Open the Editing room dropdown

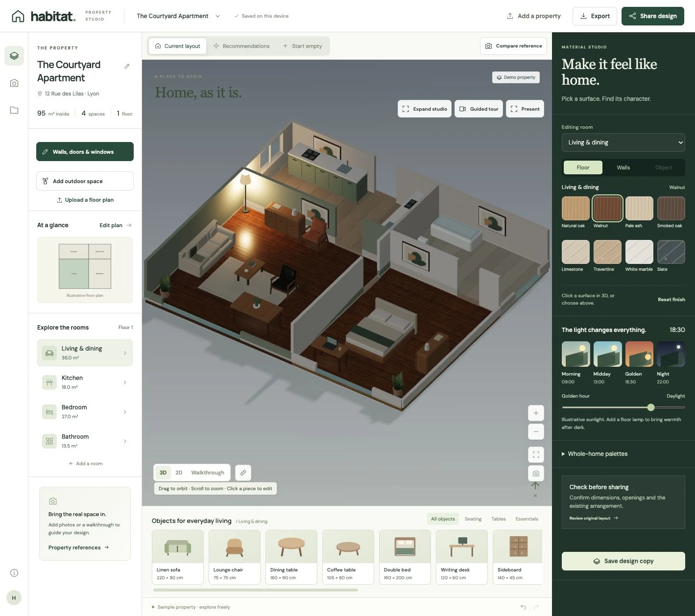click(x=623, y=142)
